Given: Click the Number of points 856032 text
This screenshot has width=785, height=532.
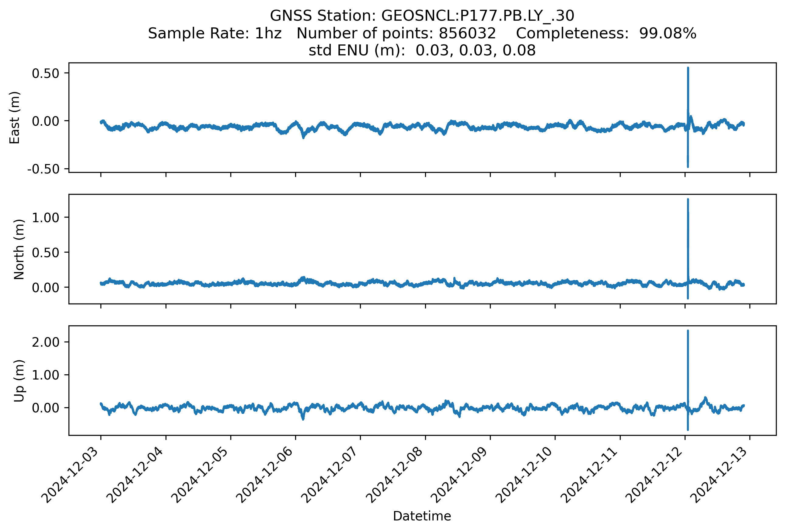Looking at the screenshot, I should (396, 33).
